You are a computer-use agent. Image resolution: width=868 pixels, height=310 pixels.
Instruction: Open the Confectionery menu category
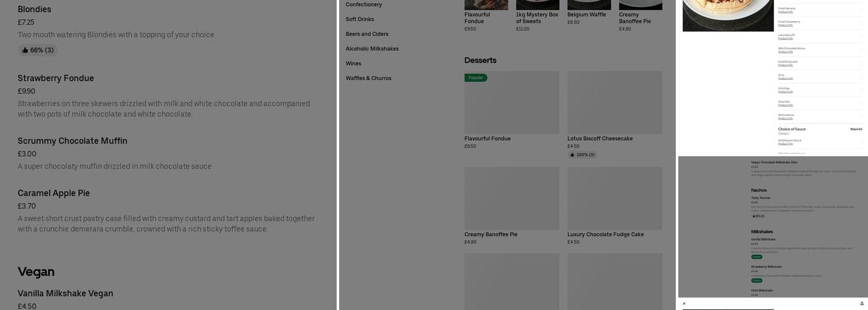pyautogui.click(x=364, y=5)
